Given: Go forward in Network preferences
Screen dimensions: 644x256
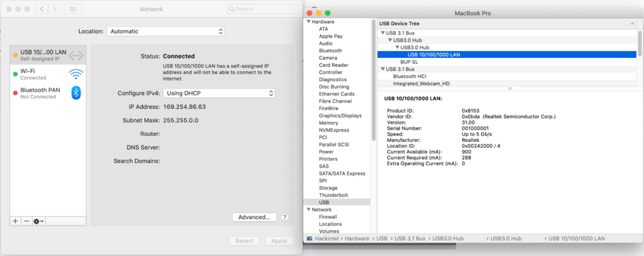Looking at the screenshot, I should [55, 9].
